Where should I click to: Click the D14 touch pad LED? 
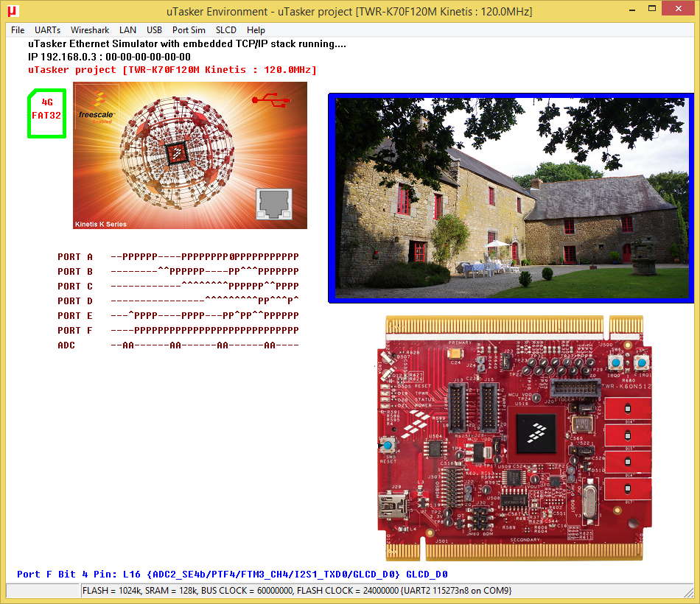click(628, 462)
